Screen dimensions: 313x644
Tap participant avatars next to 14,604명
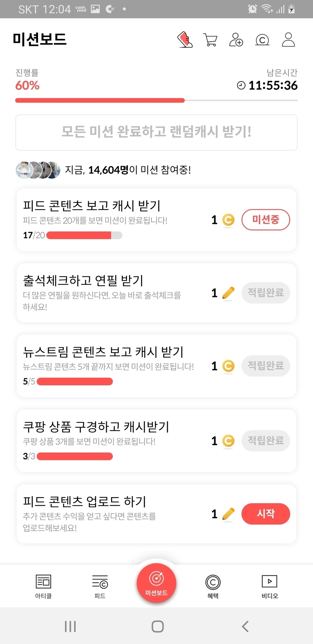click(x=38, y=170)
